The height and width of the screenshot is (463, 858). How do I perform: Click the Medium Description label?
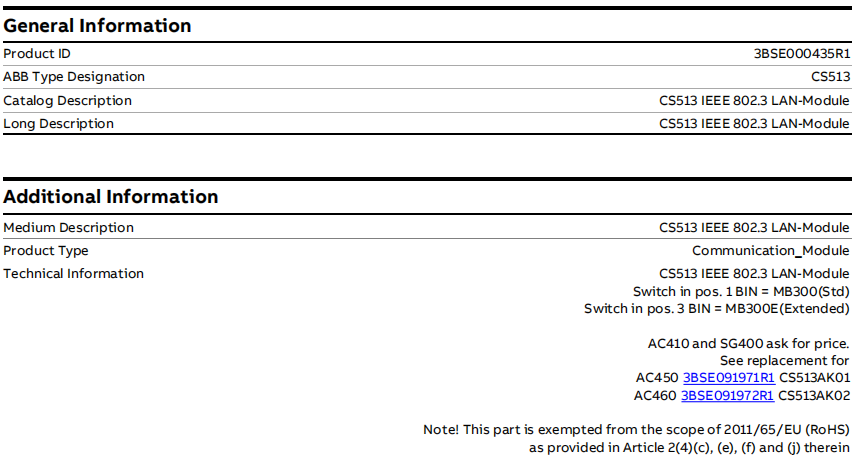coord(68,228)
